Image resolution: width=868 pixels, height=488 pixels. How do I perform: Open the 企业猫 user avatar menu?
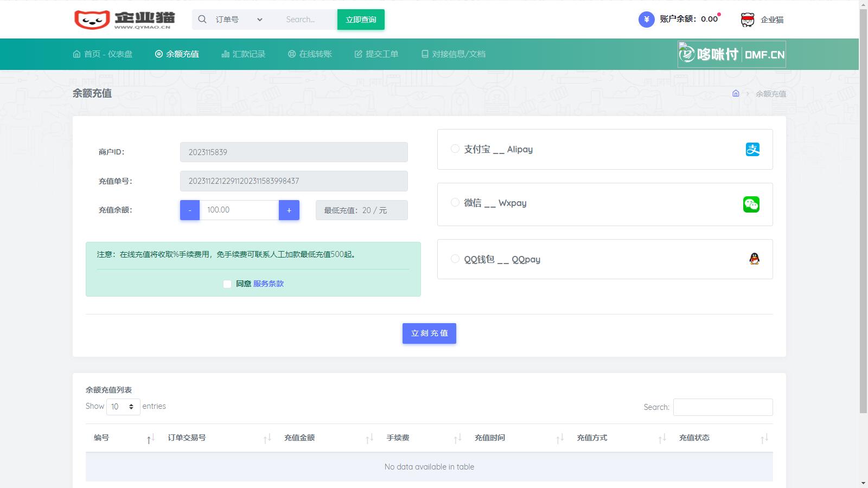coord(748,20)
